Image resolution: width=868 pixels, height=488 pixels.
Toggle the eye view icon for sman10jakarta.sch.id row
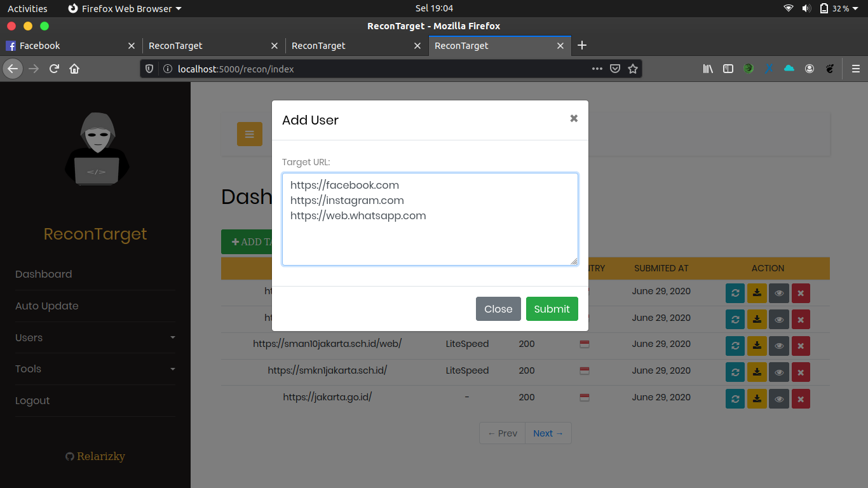(779, 346)
